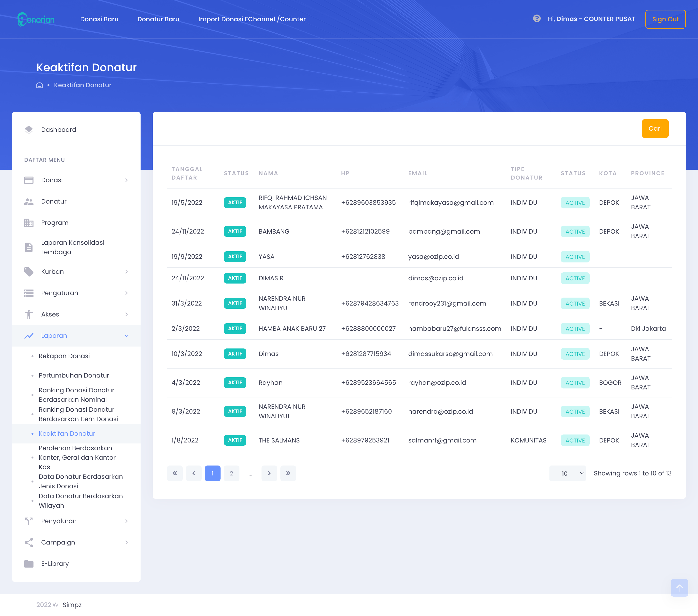Click the Donatur people icon in sidebar
This screenshot has height=616, width=698.
pyautogui.click(x=29, y=201)
